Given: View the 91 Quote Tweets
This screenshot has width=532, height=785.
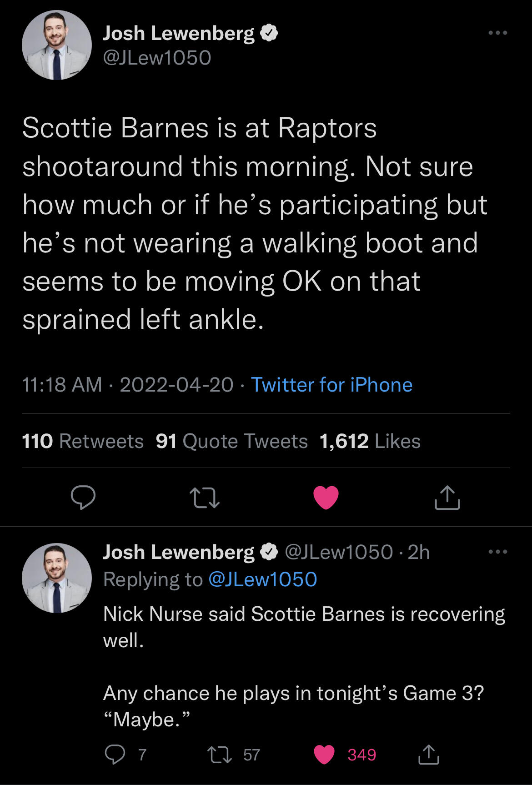Looking at the screenshot, I should (231, 441).
